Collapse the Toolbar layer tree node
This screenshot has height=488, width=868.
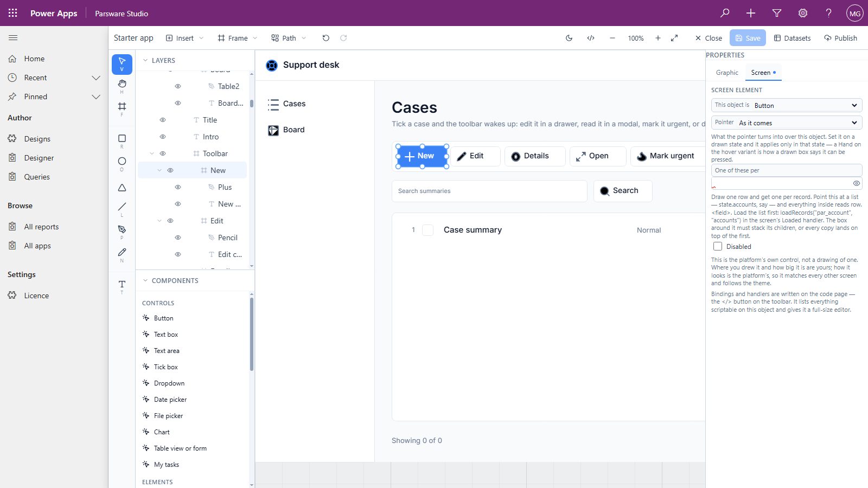click(152, 153)
